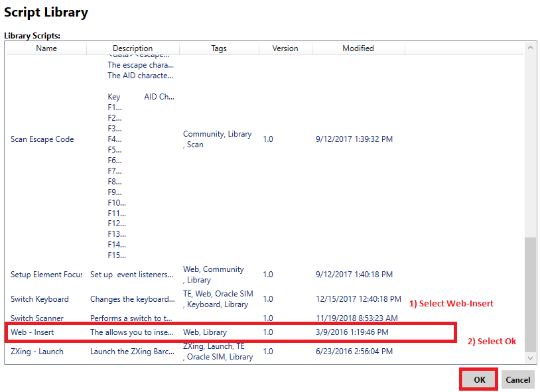
Task: Select the Setup Element Focus script
Action: tap(46, 275)
